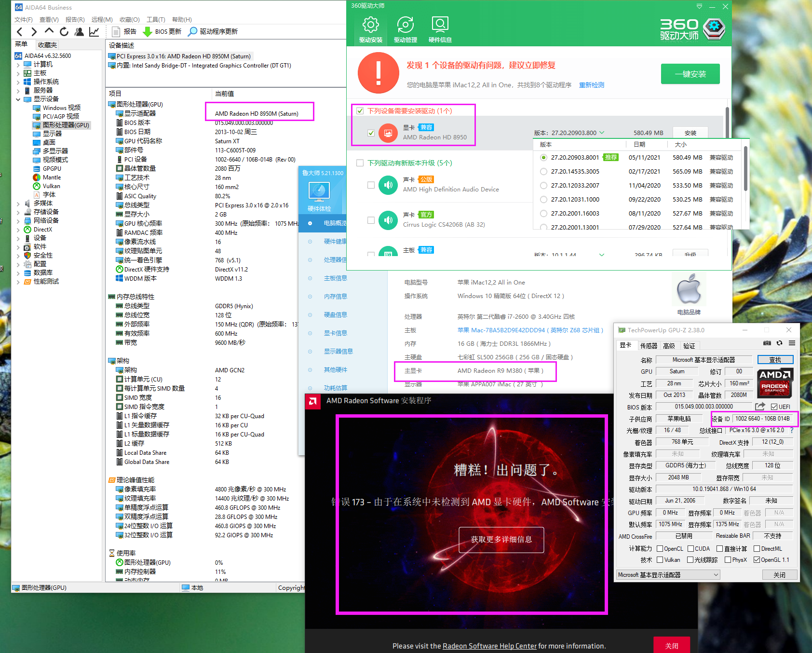Click the bus interface question mark in GPU-Z
Image resolution: width=812 pixels, height=653 pixels.
[792, 430]
